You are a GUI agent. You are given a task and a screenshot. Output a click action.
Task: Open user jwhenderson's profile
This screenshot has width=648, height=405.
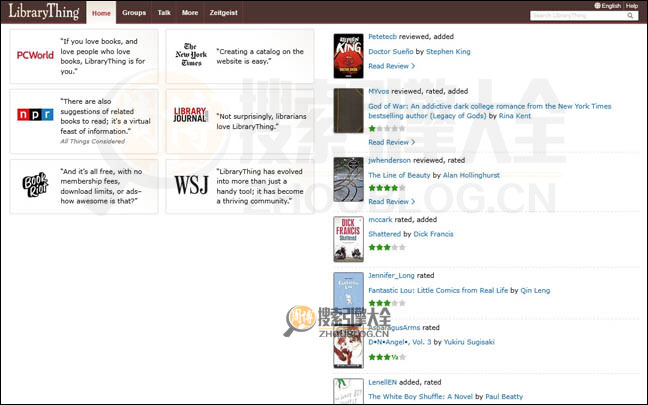[390, 160]
